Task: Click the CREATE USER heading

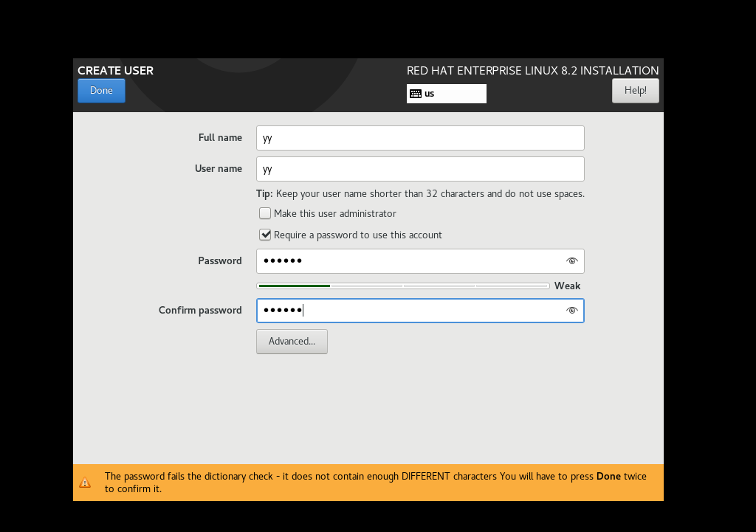Action: [115, 70]
